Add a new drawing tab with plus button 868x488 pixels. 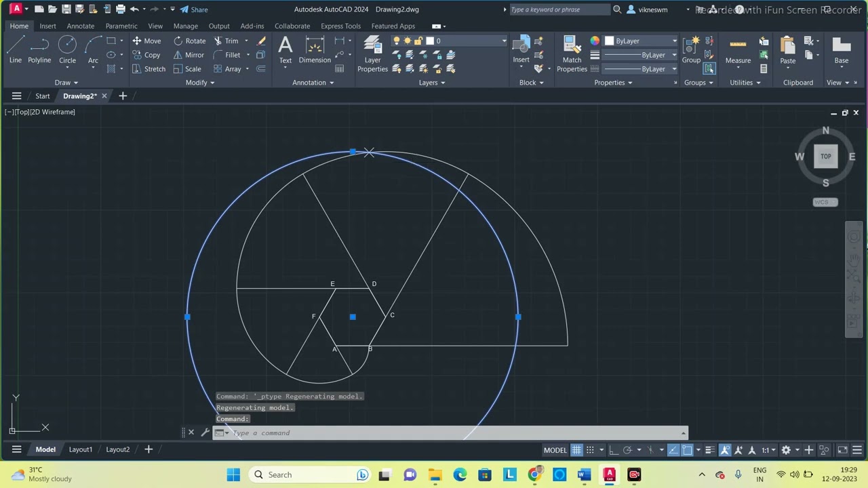click(x=123, y=96)
